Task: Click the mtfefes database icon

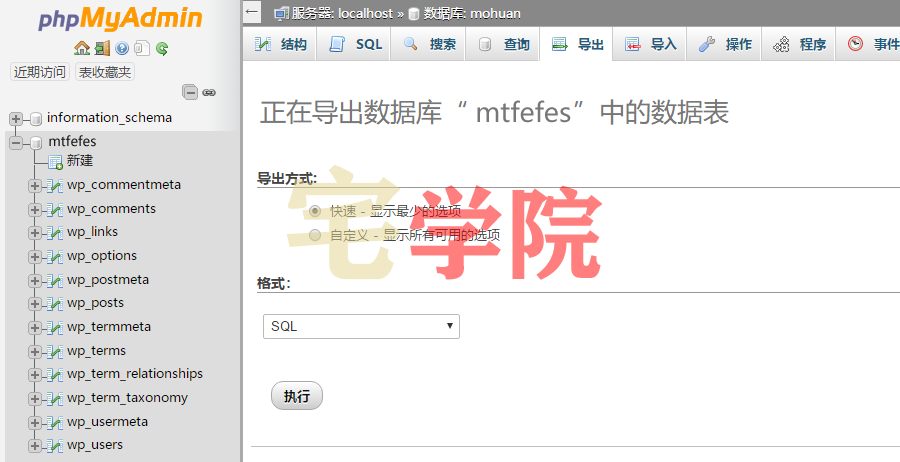Action: 36,142
